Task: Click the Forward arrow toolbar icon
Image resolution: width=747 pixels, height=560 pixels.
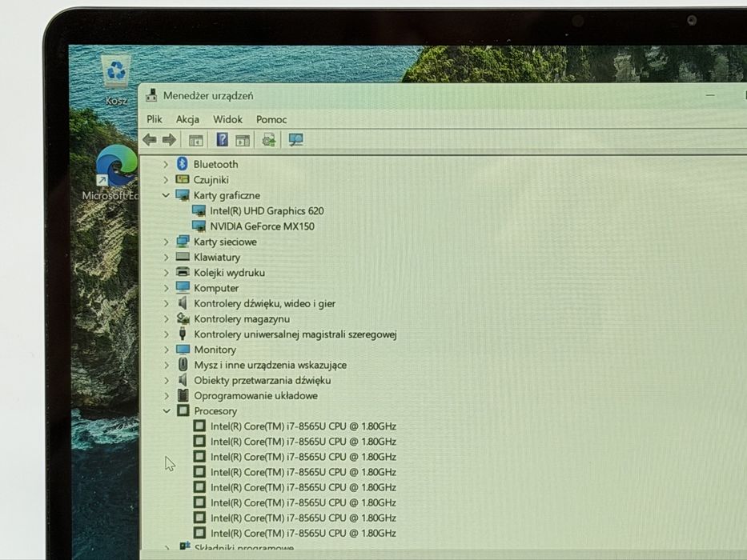Action: pos(169,140)
